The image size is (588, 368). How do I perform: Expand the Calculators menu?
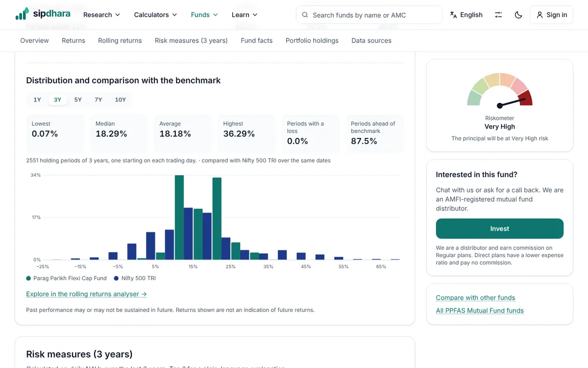[155, 15]
